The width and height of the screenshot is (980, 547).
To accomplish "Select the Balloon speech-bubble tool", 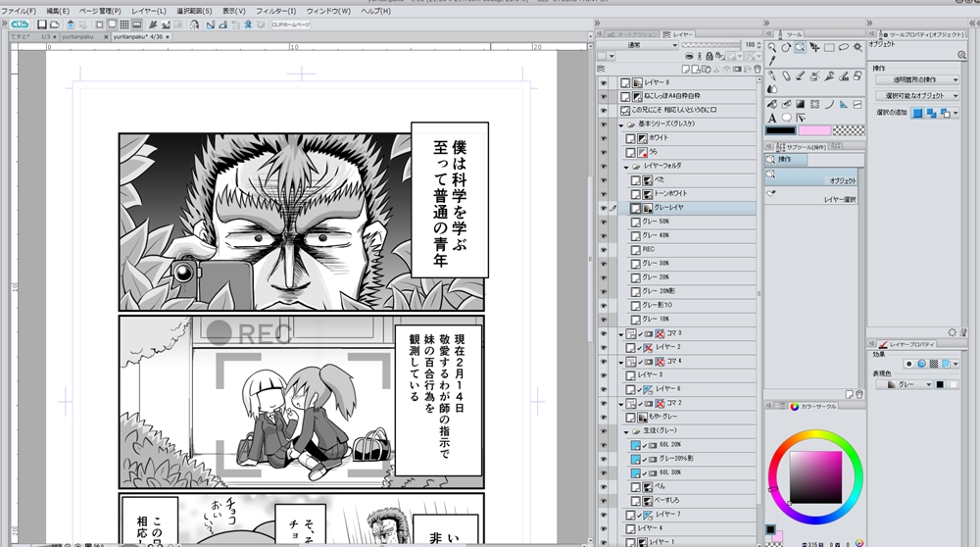I will (786, 118).
